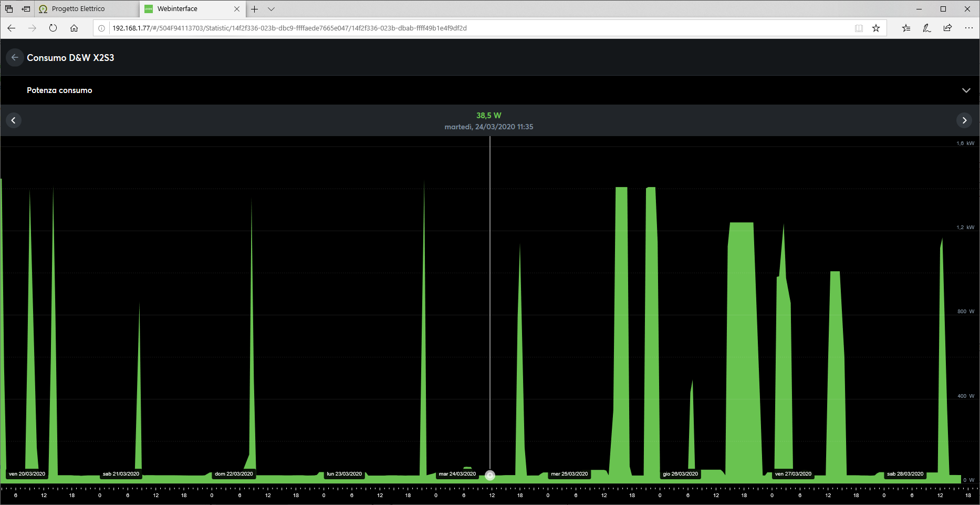Open the browser home page icon

(74, 28)
